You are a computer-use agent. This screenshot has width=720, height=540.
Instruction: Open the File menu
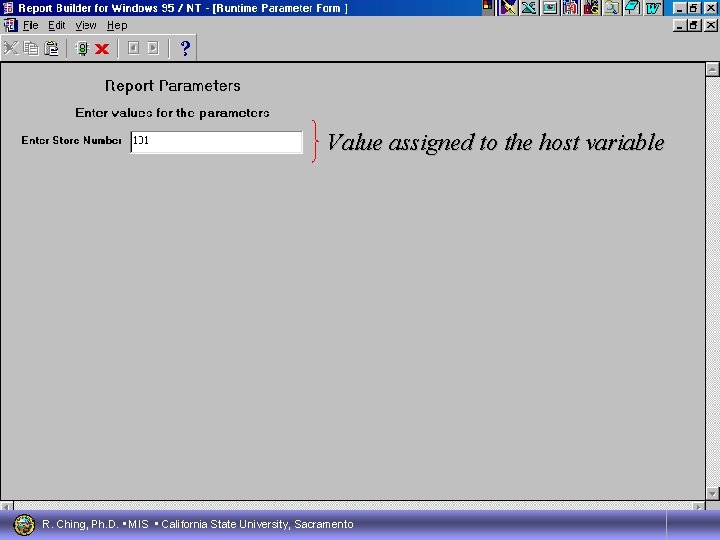[30, 25]
